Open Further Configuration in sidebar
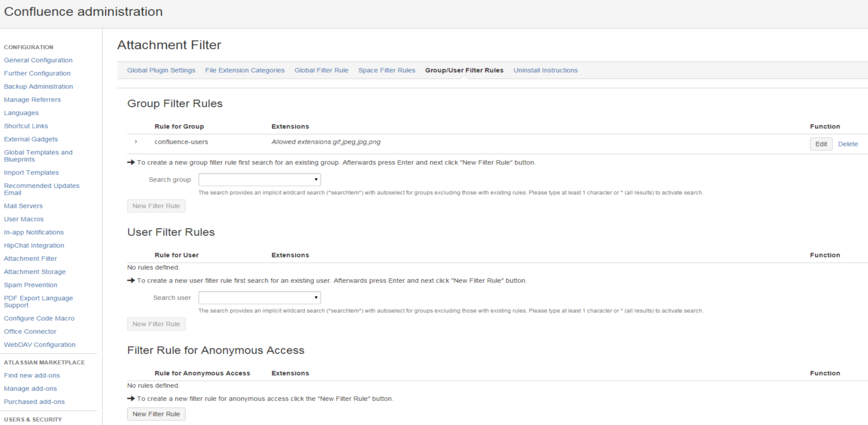The image size is (868, 425). pos(37,73)
